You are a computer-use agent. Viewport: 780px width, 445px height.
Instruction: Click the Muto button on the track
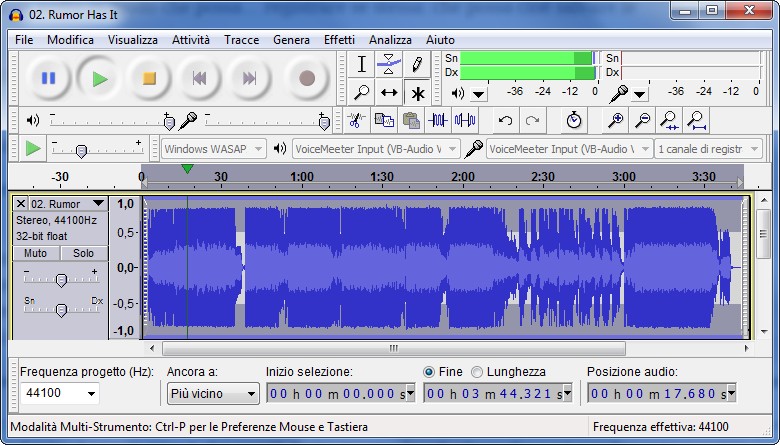[35, 253]
